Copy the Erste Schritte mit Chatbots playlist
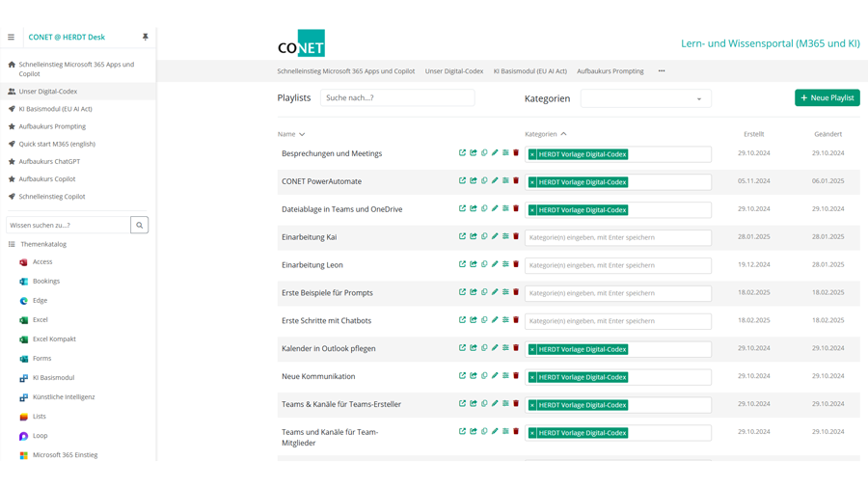Viewport: 868px width, 488px height. point(484,320)
